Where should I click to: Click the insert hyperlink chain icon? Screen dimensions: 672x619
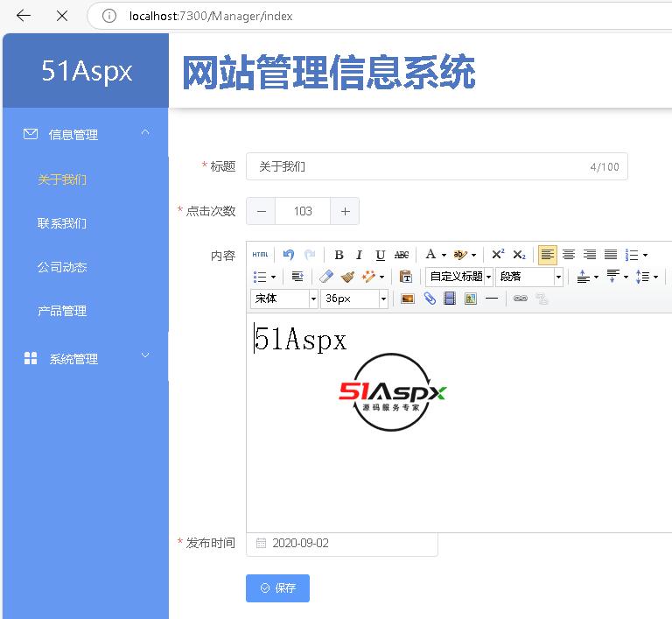(x=520, y=299)
